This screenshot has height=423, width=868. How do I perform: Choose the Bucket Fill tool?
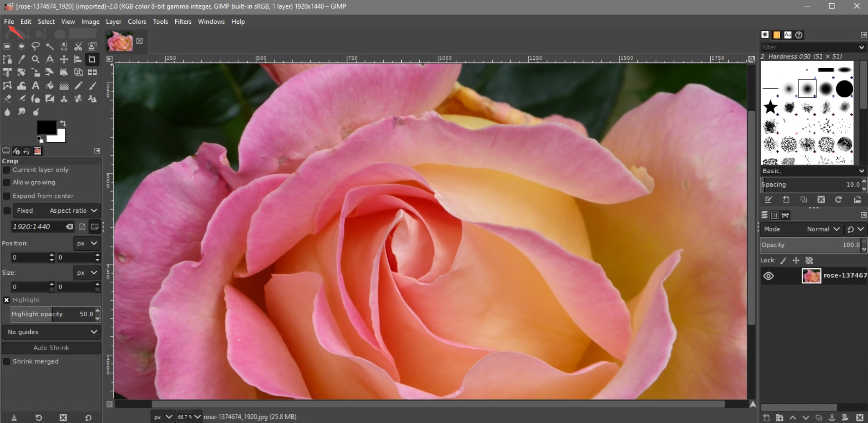(x=50, y=86)
